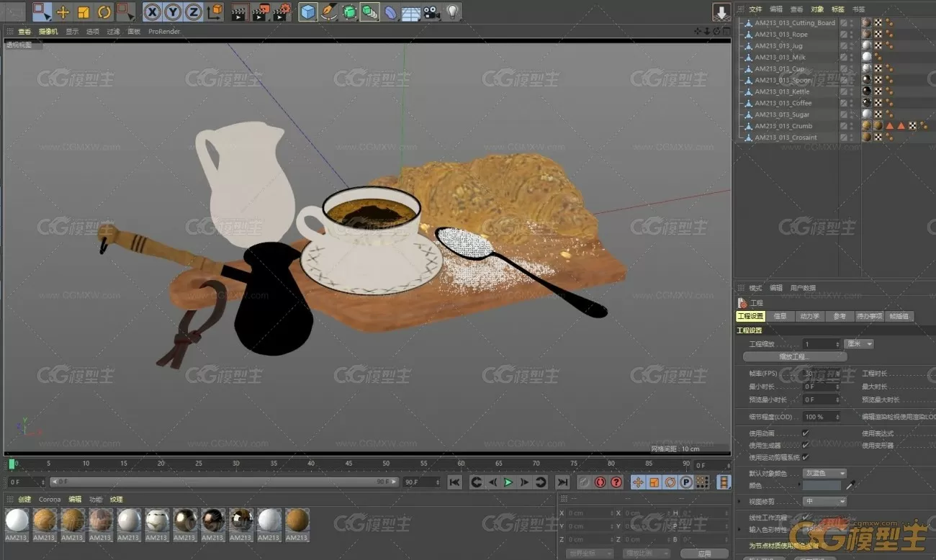Select the AM213_013_Cutting_Board object

(x=795, y=23)
